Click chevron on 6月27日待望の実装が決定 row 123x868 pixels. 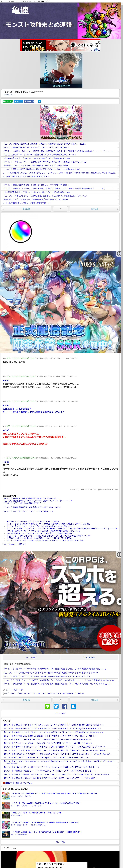click(x=118, y=144)
